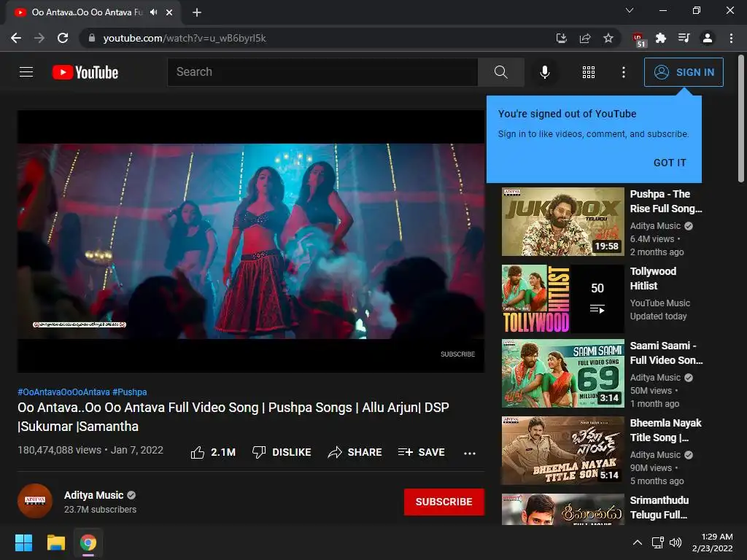The height and width of the screenshot is (560, 747).
Task: Open Aditya Music channel avatar
Action: pyautogui.click(x=35, y=501)
